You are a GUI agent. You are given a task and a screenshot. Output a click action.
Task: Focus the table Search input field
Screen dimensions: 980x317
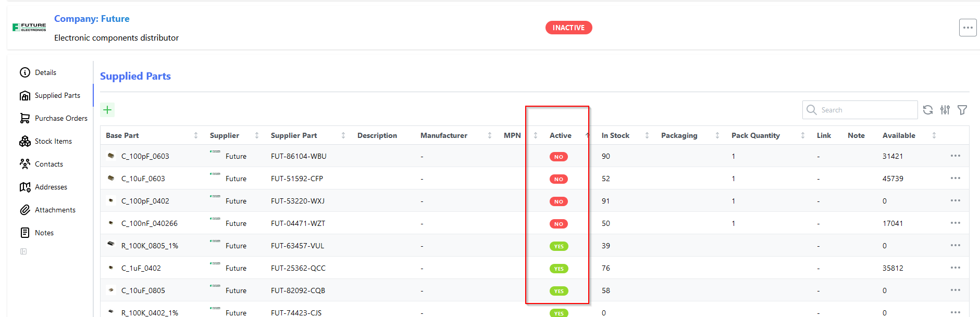[866, 110]
